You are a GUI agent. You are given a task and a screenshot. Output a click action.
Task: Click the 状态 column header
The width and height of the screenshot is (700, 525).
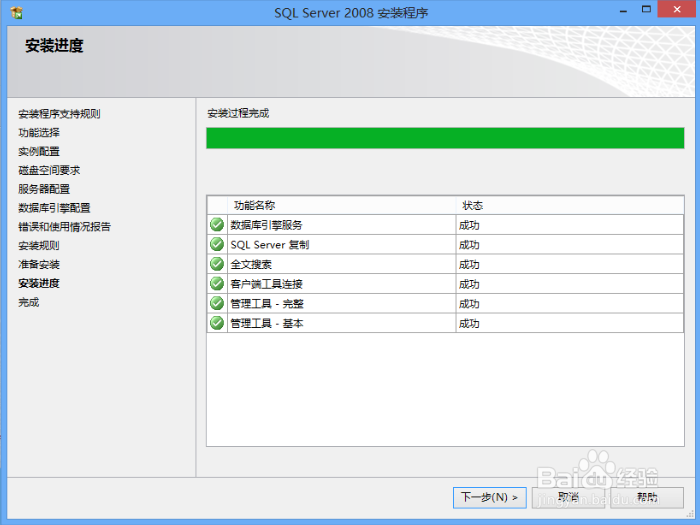click(570, 205)
